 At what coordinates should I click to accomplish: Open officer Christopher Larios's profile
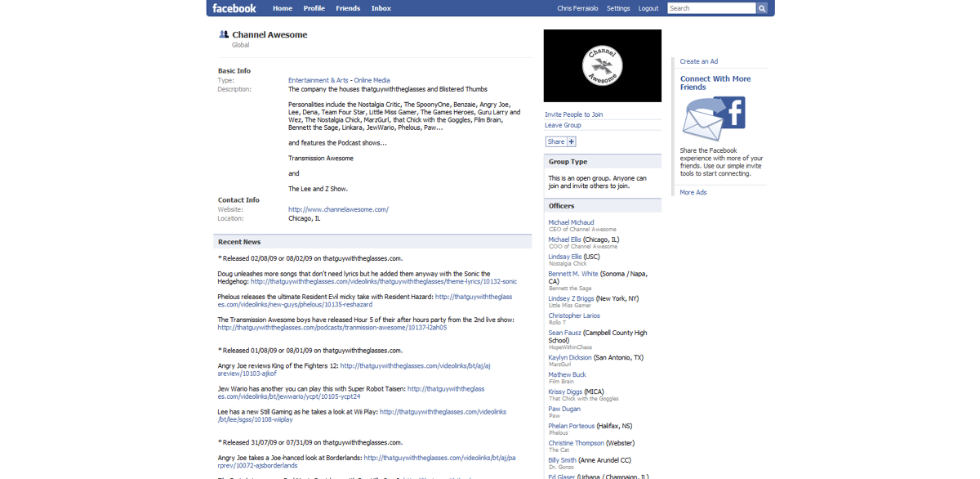pos(574,316)
